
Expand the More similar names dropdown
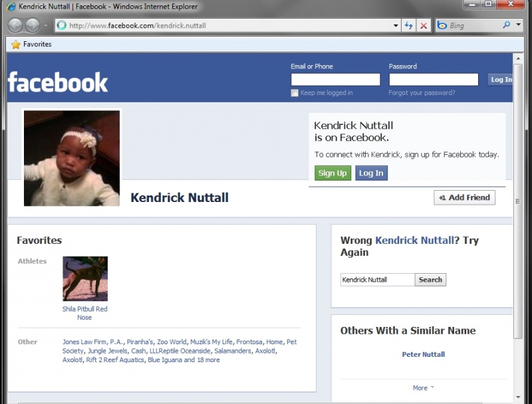423,388
